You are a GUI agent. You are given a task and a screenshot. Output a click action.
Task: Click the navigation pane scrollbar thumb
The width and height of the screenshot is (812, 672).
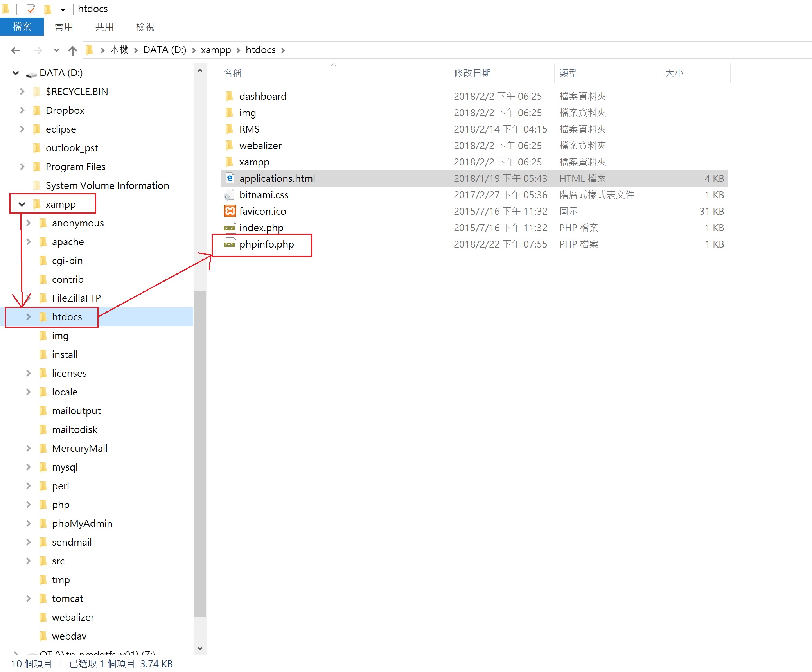click(200, 454)
